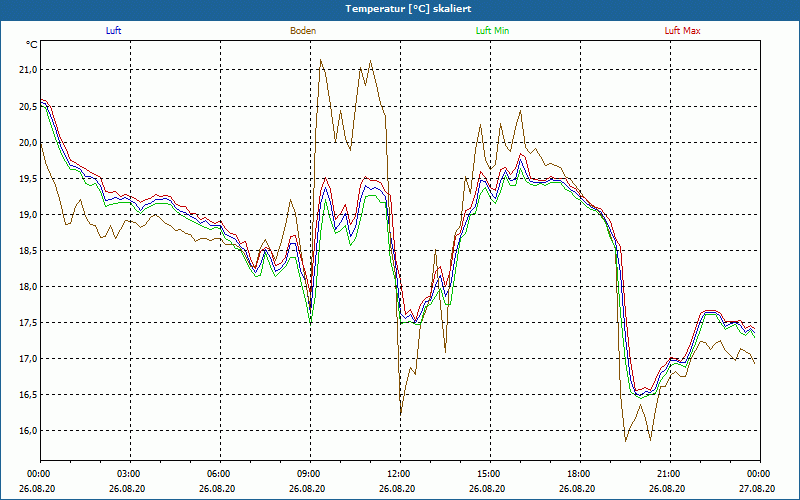
Task: Click the 03:00 time axis label
Action: point(131,473)
